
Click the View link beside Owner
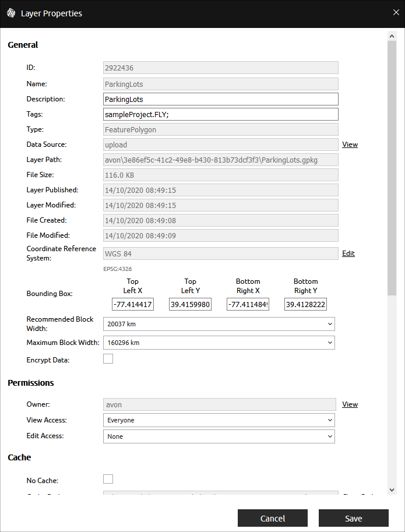pos(350,404)
